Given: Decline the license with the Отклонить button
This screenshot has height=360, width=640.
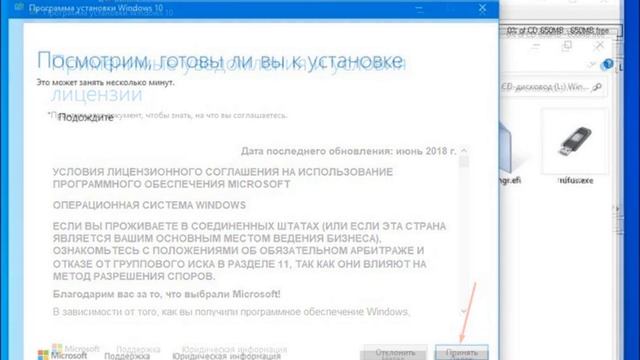Looking at the screenshot, I should pos(395,353).
